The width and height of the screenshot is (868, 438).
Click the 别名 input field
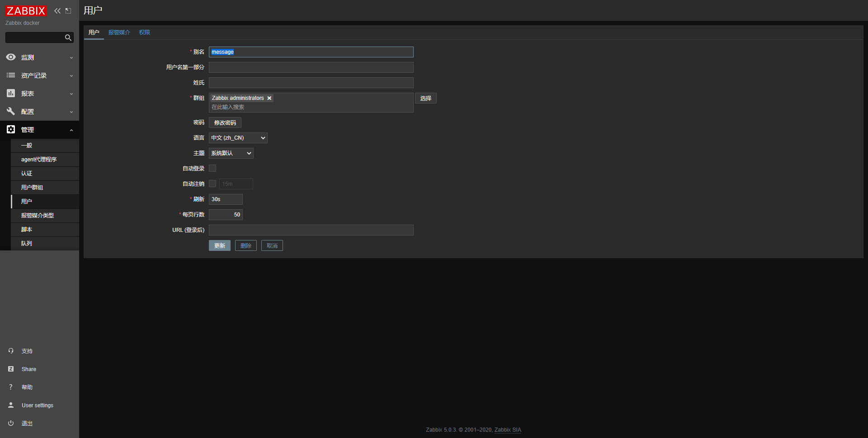pyautogui.click(x=311, y=52)
